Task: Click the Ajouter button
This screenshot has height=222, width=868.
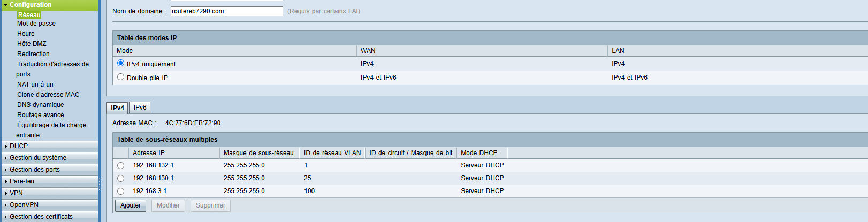Action: [131, 205]
